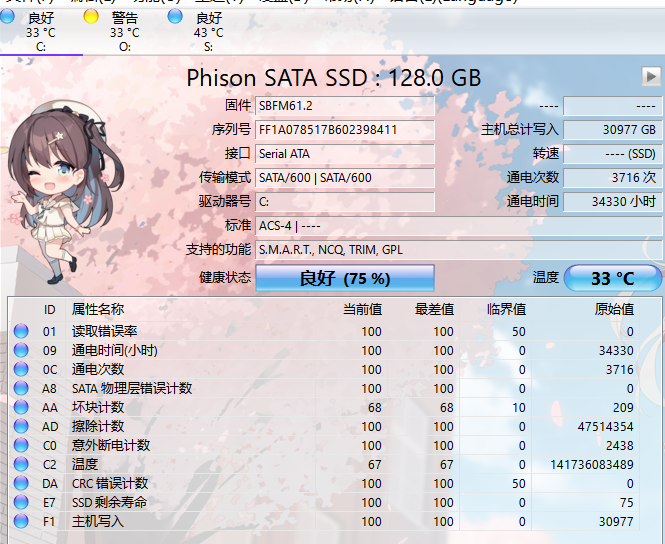
Task: Select the SSD 剩余寿命 attribute name
Action: click(x=109, y=502)
